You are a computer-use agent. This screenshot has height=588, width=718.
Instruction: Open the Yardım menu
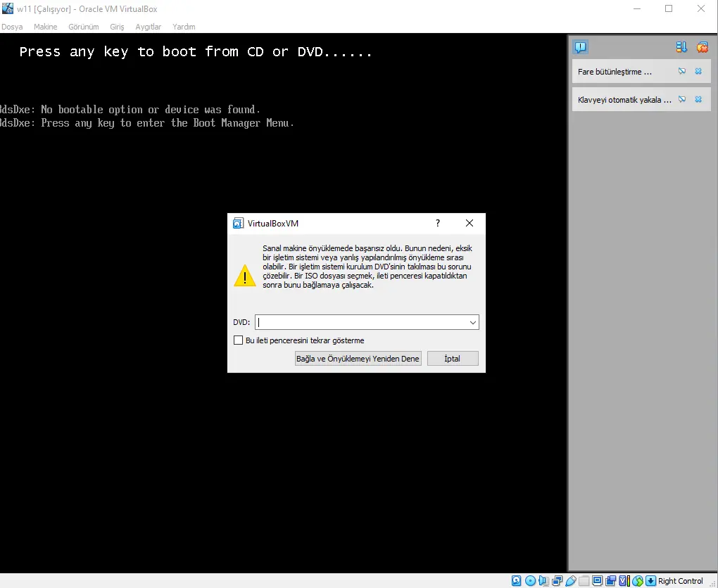(x=184, y=27)
